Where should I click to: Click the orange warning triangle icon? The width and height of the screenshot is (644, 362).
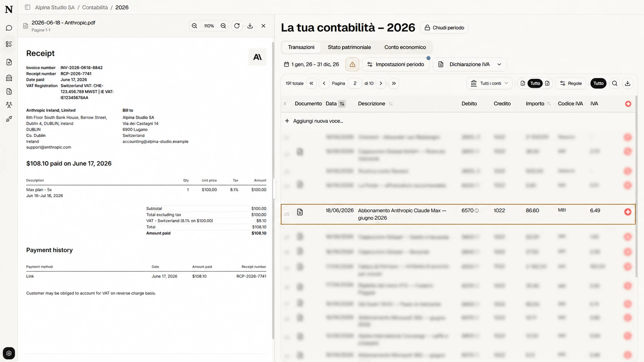coord(352,64)
